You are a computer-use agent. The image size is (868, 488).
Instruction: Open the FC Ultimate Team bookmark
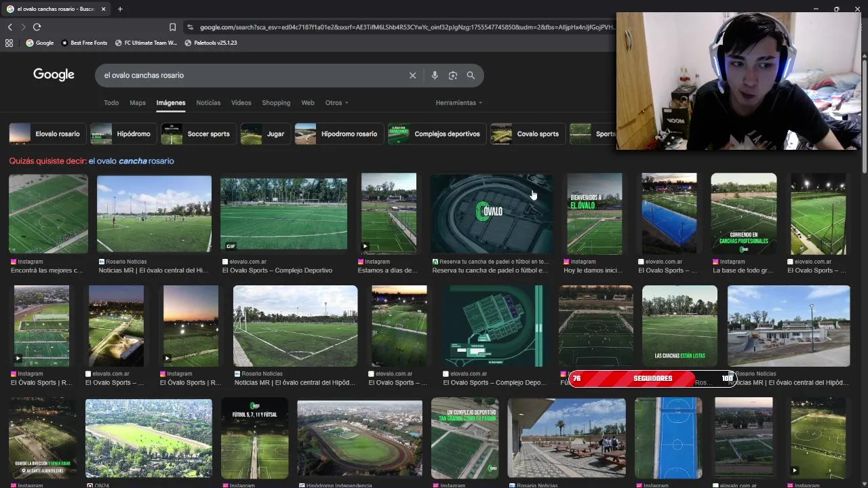146,43
